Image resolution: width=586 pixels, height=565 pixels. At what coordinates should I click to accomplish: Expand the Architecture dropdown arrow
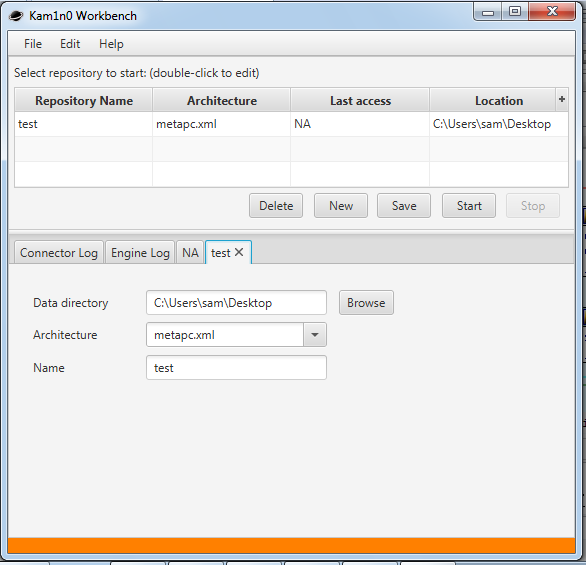[315, 335]
